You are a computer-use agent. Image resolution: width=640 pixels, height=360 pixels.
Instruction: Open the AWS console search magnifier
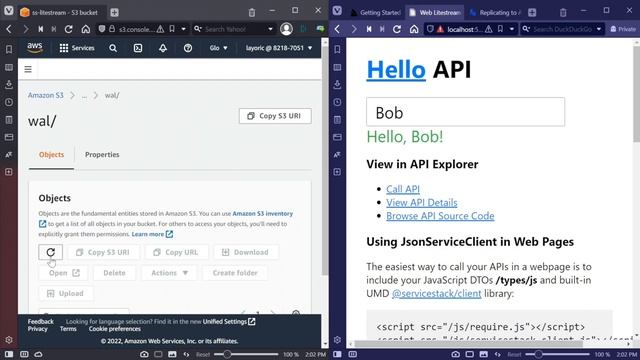click(113, 48)
